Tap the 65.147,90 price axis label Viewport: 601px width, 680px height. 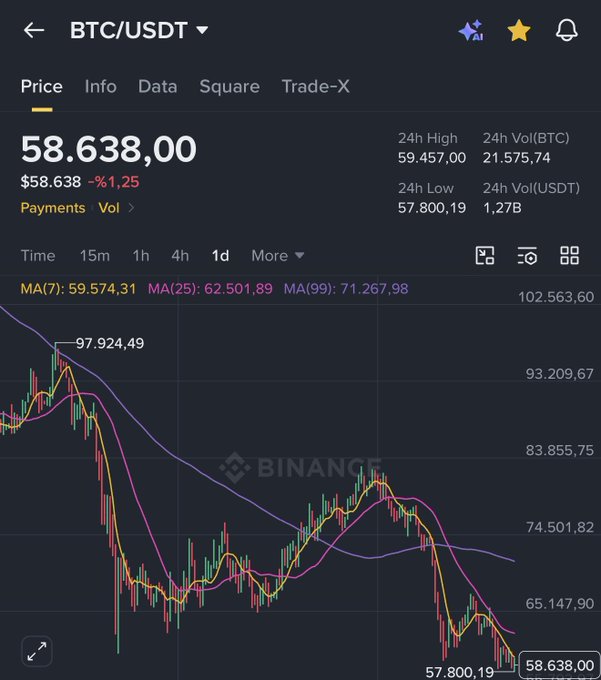click(560, 604)
